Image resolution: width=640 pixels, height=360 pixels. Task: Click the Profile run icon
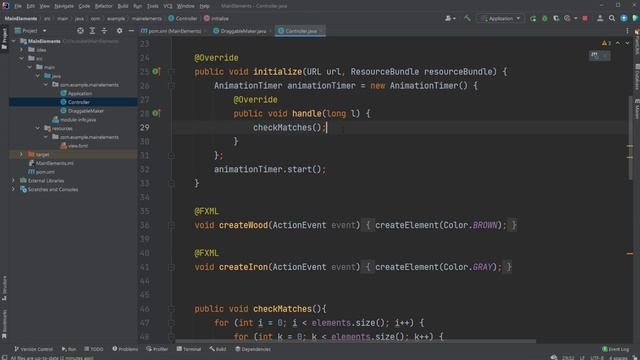[567, 18]
